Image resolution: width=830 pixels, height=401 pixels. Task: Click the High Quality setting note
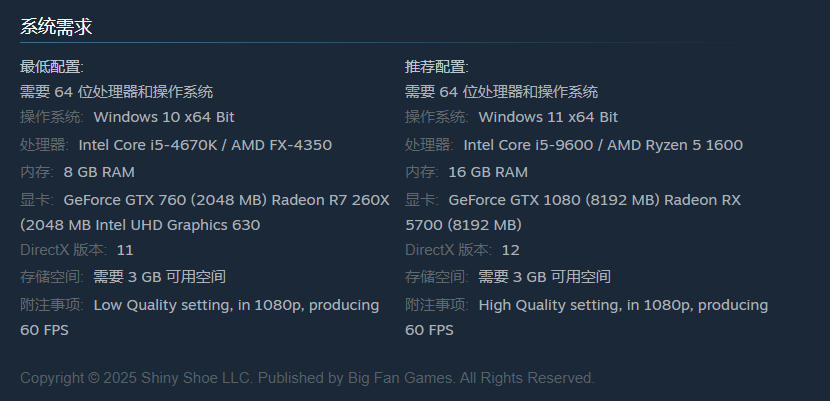[x=623, y=305]
